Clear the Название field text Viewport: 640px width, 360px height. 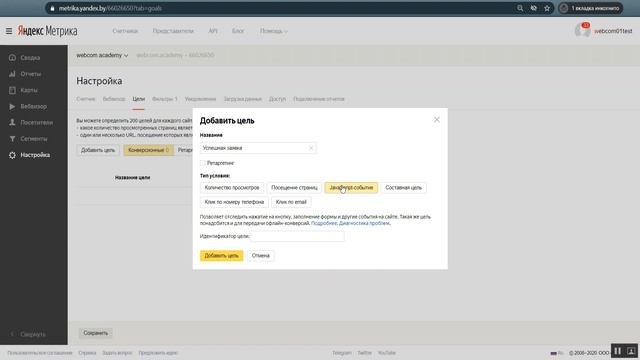pyautogui.click(x=311, y=148)
